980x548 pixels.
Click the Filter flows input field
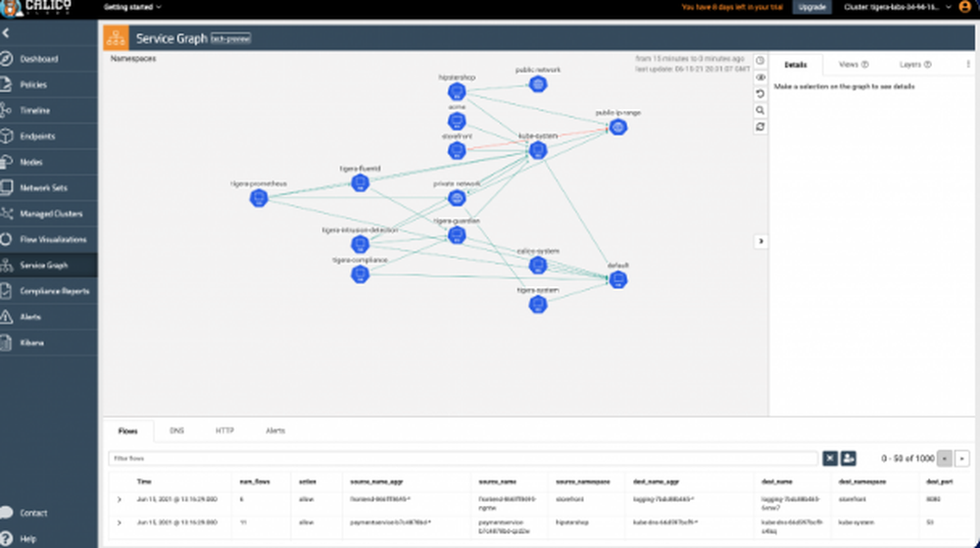pyautogui.click(x=463, y=459)
